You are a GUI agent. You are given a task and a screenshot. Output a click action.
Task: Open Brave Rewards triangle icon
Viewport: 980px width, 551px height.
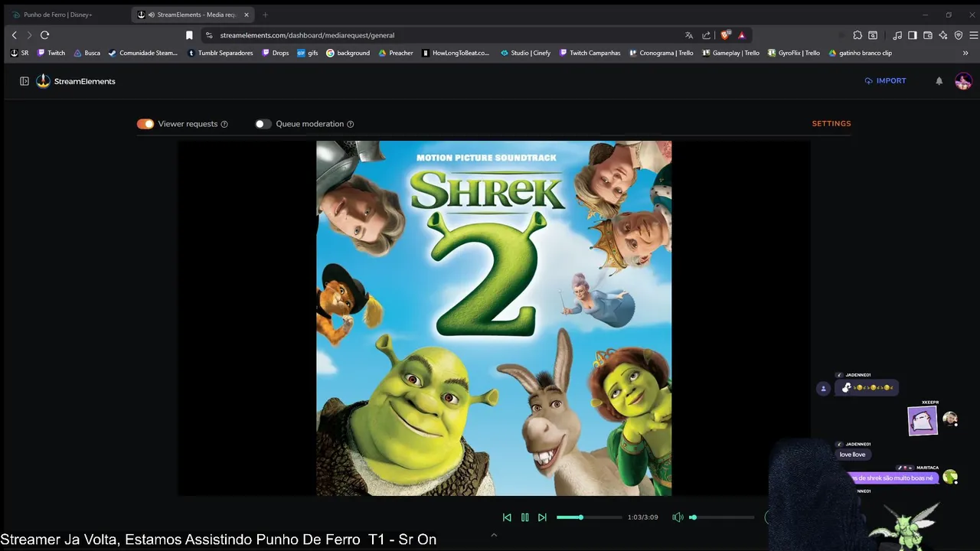pyautogui.click(x=742, y=35)
